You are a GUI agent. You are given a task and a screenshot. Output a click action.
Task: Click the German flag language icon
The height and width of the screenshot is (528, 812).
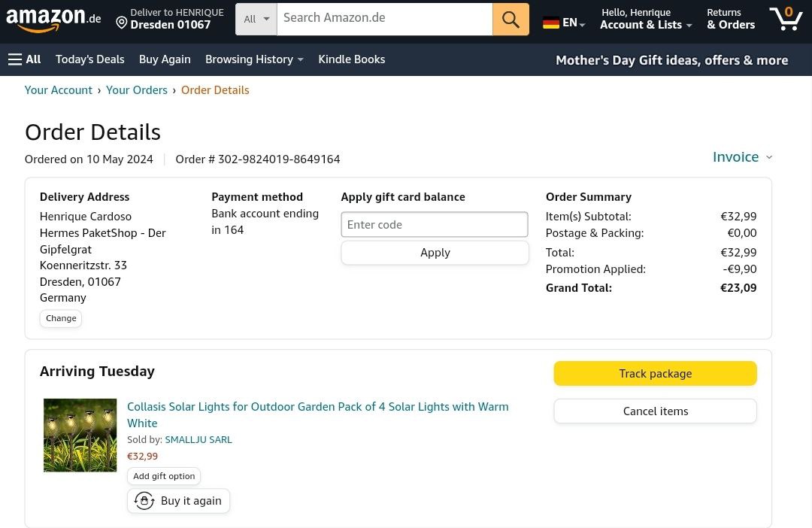(x=551, y=23)
